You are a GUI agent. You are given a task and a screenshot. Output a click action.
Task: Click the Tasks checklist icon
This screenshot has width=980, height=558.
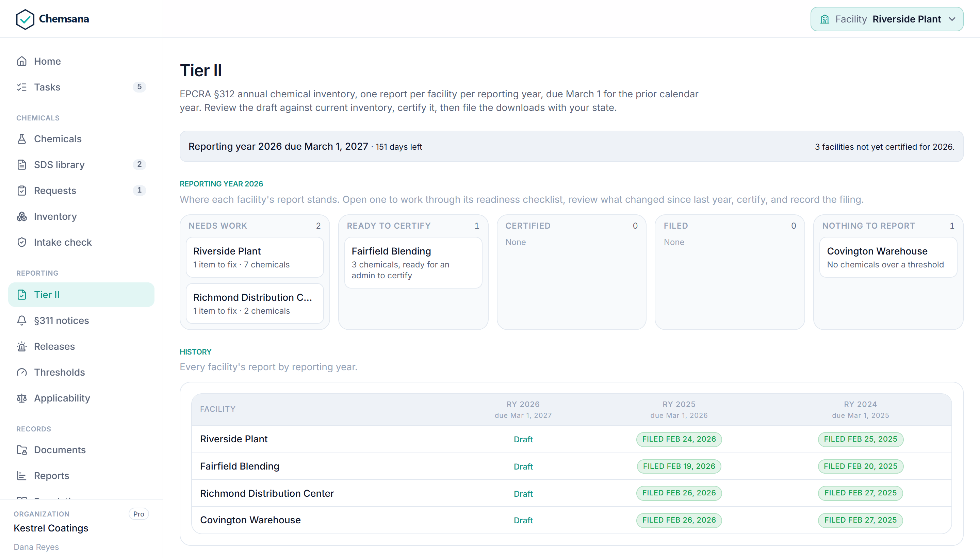(22, 87)
